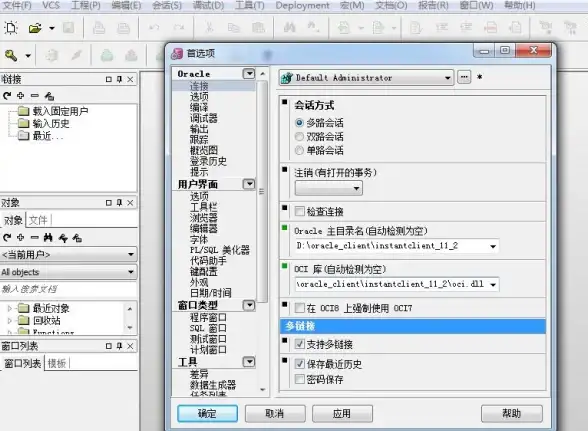Click 取消 button
The image size is (588, 431).
[275, 413]
